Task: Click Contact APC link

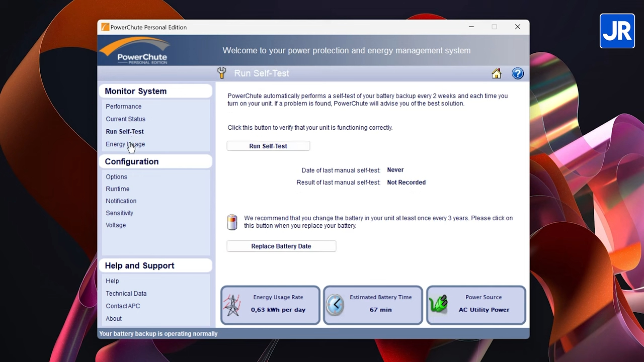Action: pos(123,306)
